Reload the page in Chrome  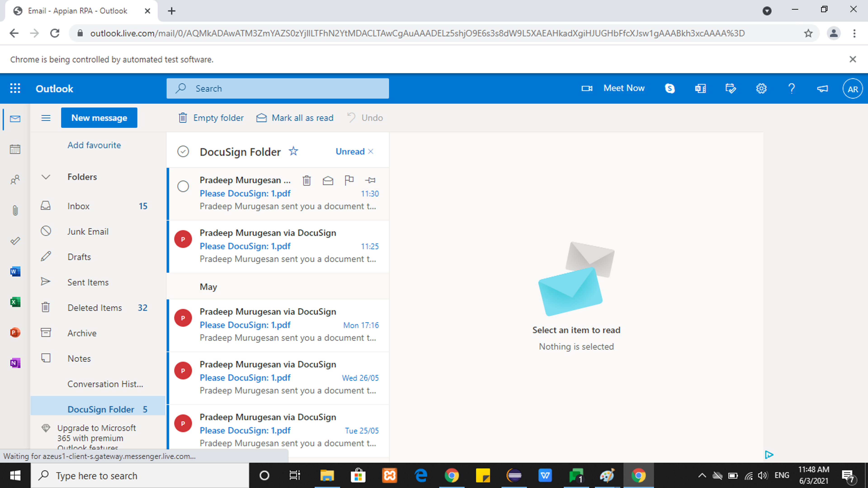(x=54, y=33)
